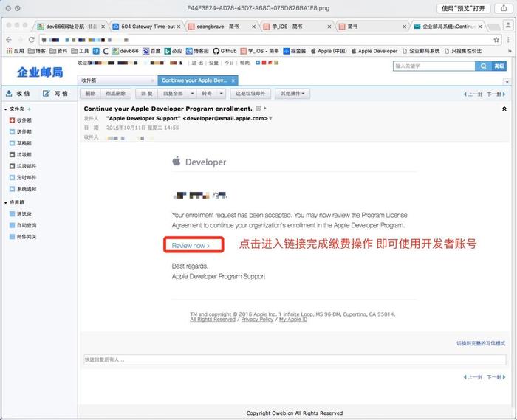Mark message with 这是垃圾邮件 button
The image size is (517, 420).
pyautogui.click(x=250, y=94)
